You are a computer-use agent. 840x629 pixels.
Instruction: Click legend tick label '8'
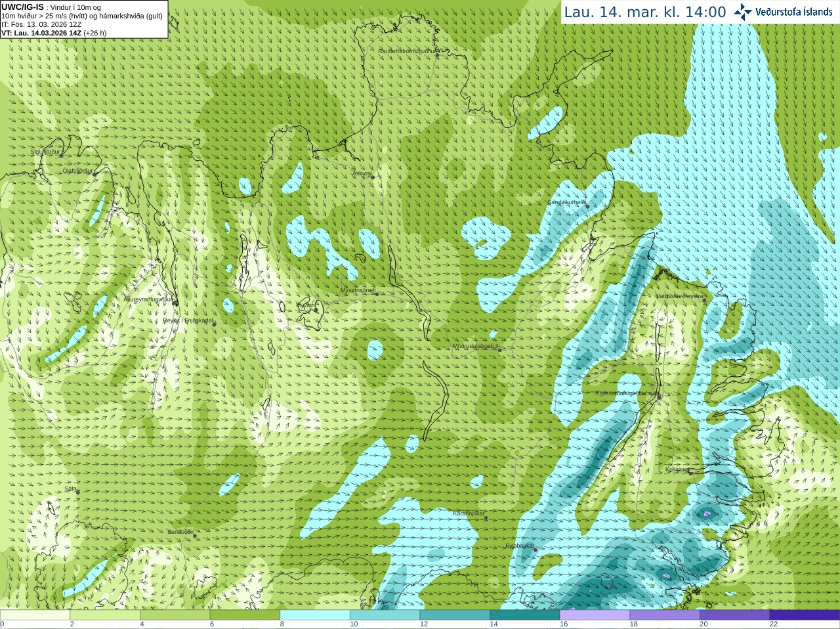282,624
